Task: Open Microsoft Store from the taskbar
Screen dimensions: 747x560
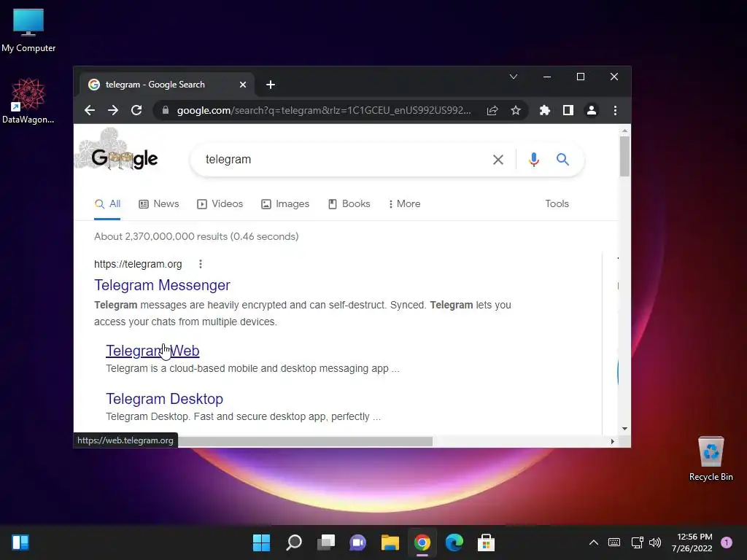Action: (486, 542)
